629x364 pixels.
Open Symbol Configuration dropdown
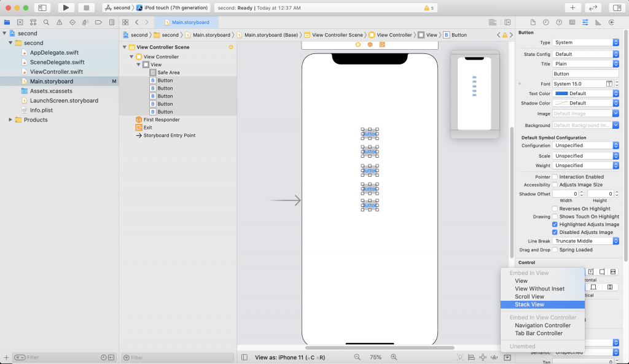tap(585, 145)
